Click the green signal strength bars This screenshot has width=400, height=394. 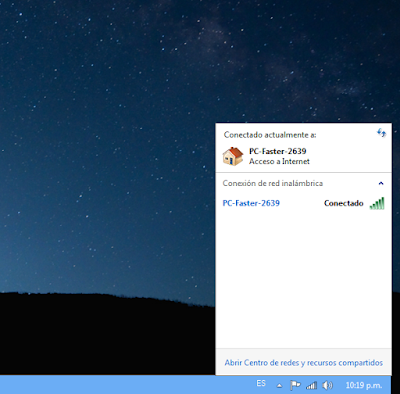click(377, 203)
